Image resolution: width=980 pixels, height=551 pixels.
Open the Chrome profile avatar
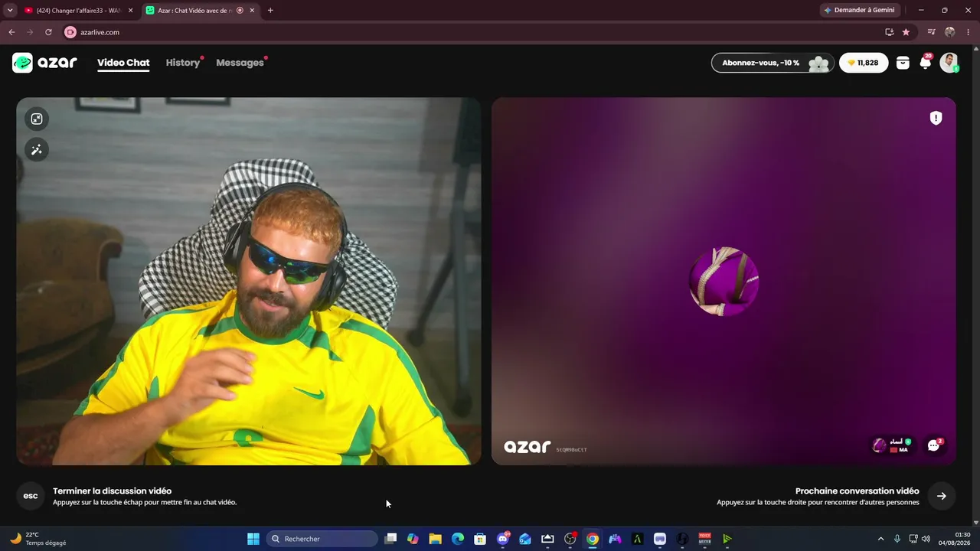[x=950, y=32]
